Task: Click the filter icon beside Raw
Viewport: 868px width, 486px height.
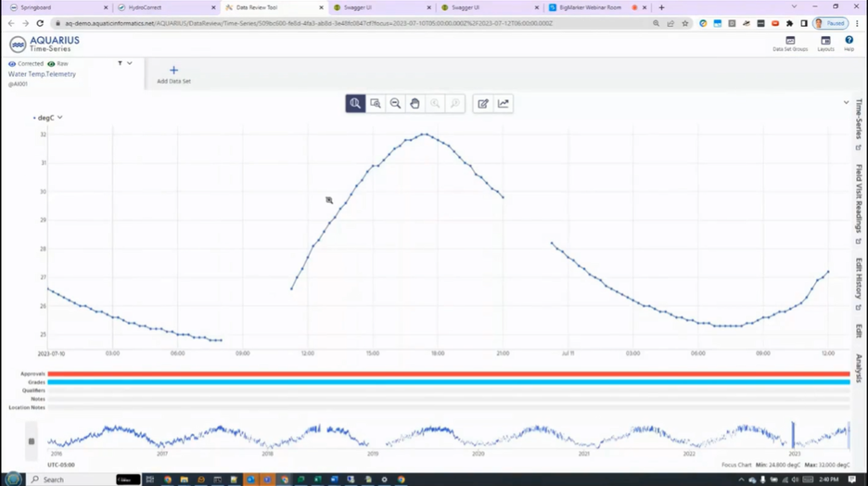Action: coord(121,63)
